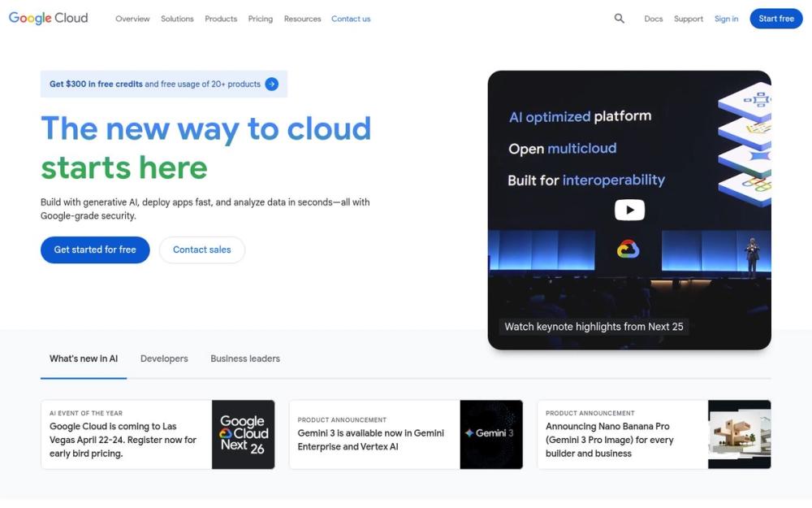Click the Google Cloud logo at top left
Screen dimensions: 812x508
47,17
